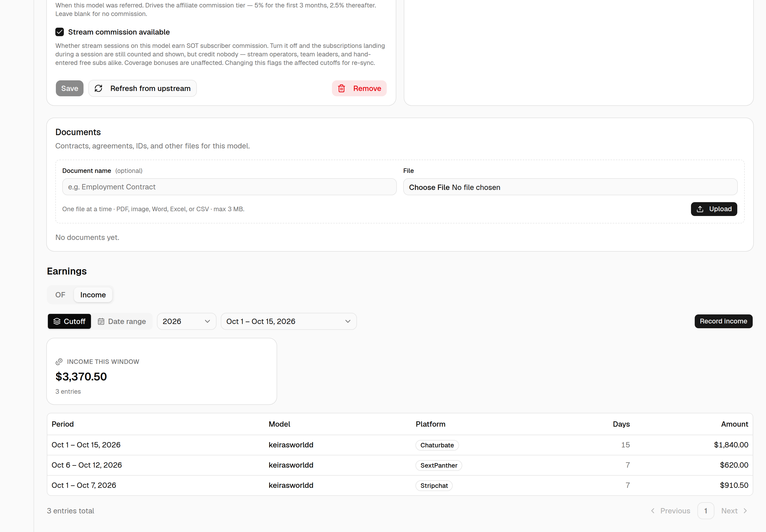Focus the Document name input field
This screenshot has height=532, width=766.
tap(229, 187)
